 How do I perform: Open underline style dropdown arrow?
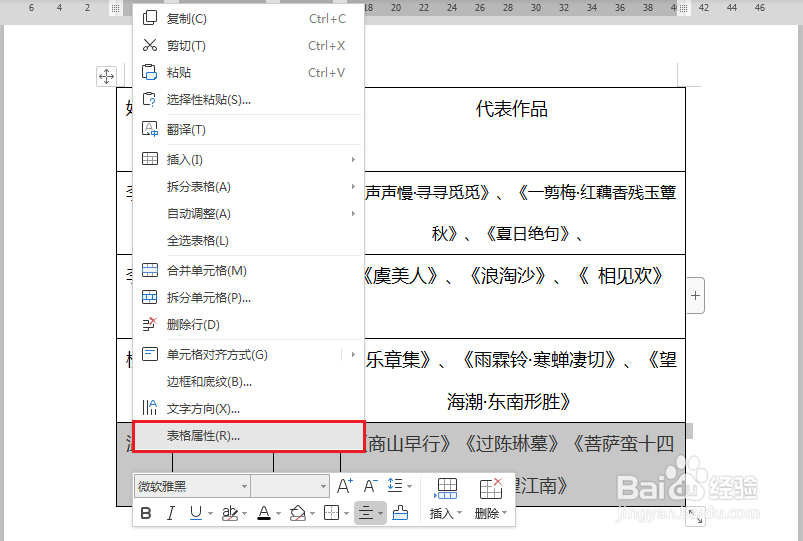[x=210, y=513]
